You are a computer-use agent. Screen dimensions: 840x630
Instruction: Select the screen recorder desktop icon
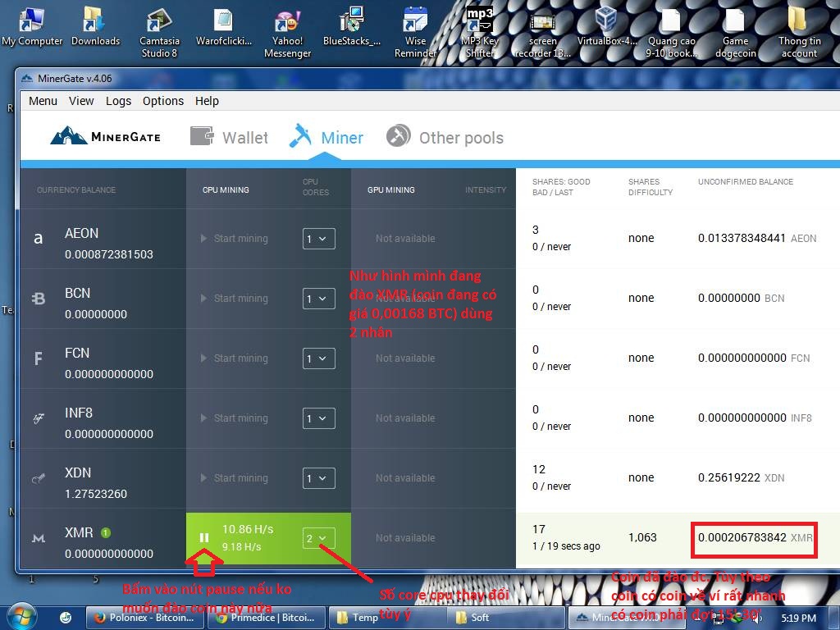(x=543, y=31)
